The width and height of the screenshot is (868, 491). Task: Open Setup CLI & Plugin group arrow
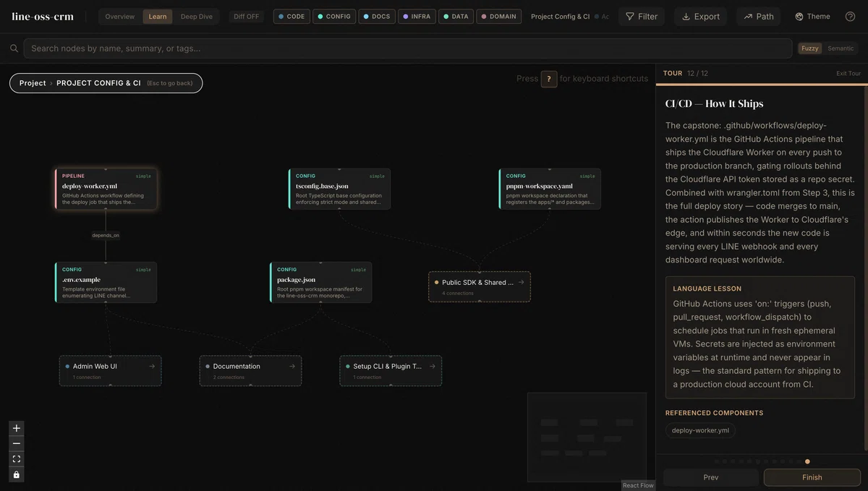pyautogui.click(x=433, y=367)
